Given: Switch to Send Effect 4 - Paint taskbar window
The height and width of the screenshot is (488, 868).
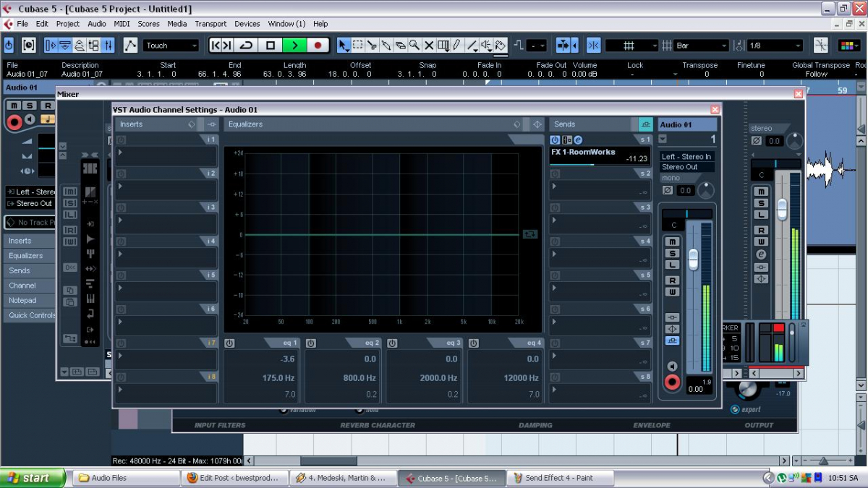Looking at the screenshot, I should [x=559, y=478].
